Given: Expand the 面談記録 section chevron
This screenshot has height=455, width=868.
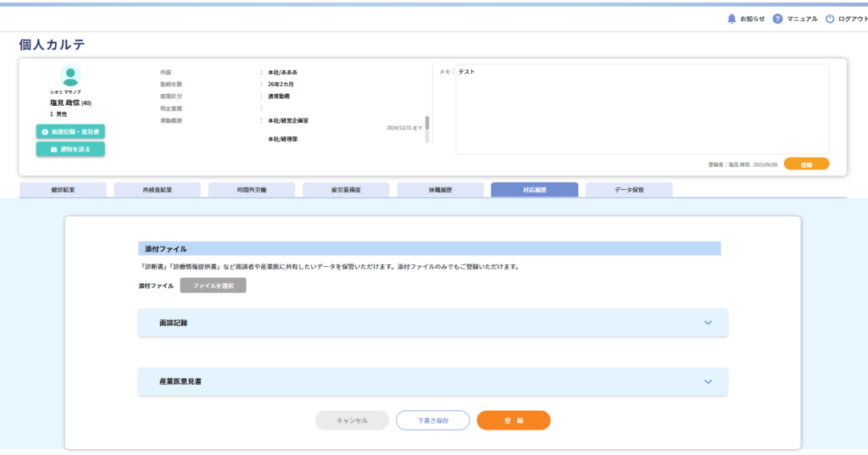Looking at the screenshot, I should pos(709,323).
